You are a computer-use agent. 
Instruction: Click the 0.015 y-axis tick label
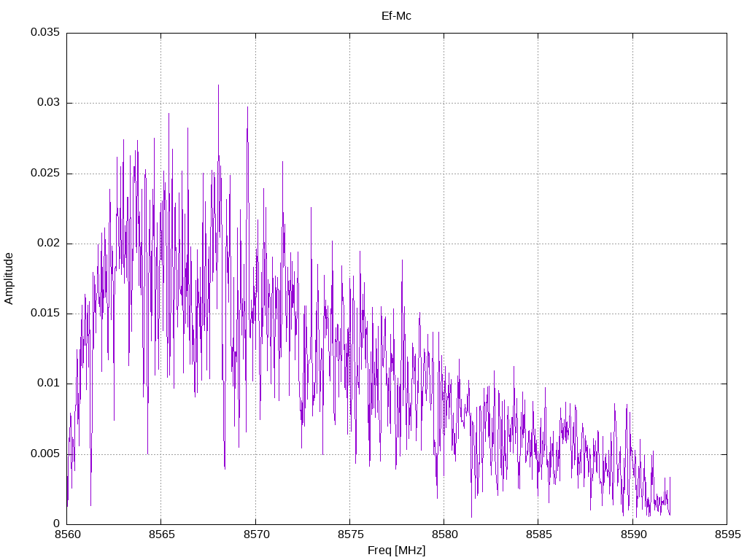[45, 313]
